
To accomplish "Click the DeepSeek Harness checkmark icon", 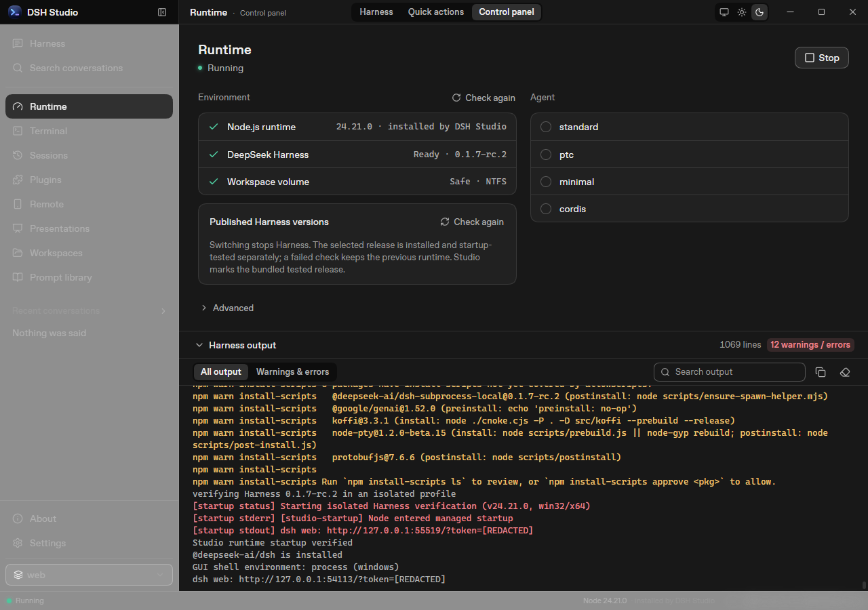I will [x=214, y=155].
